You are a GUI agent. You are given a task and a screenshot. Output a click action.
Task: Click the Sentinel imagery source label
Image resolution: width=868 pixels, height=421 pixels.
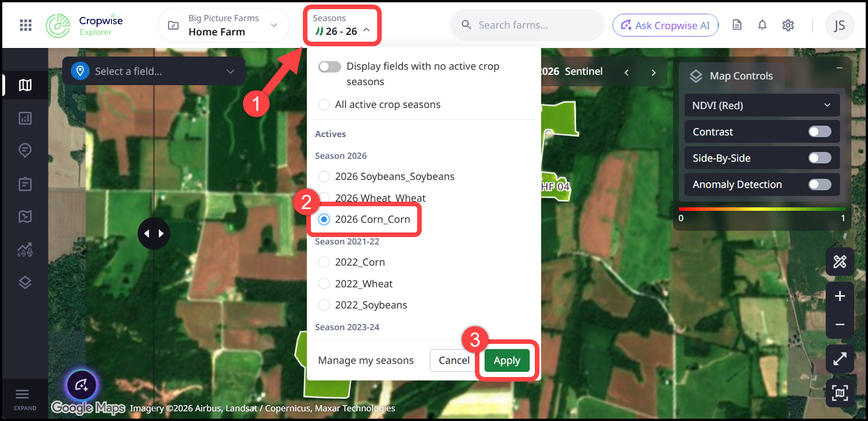point(583,71)
